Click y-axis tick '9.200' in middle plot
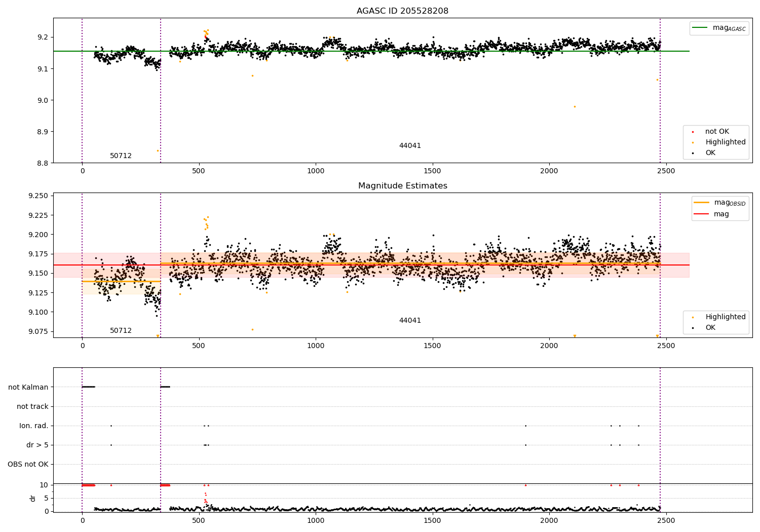 (x=39, y=235)
